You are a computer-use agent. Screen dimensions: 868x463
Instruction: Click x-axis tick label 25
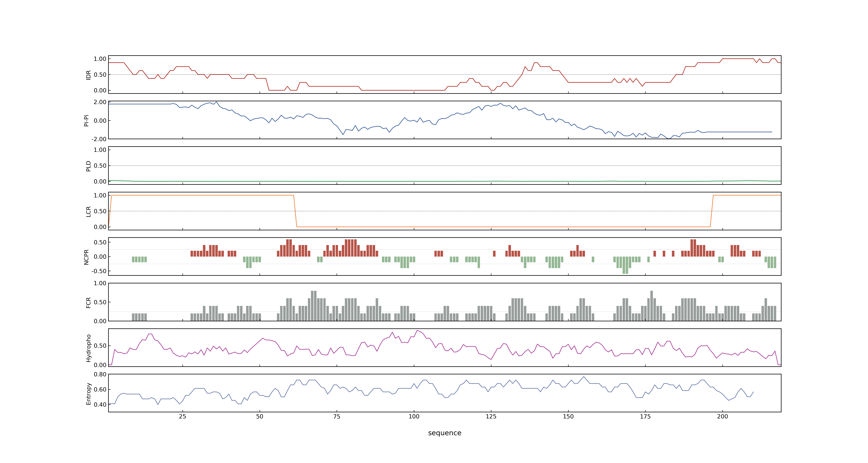click(182, 416)
